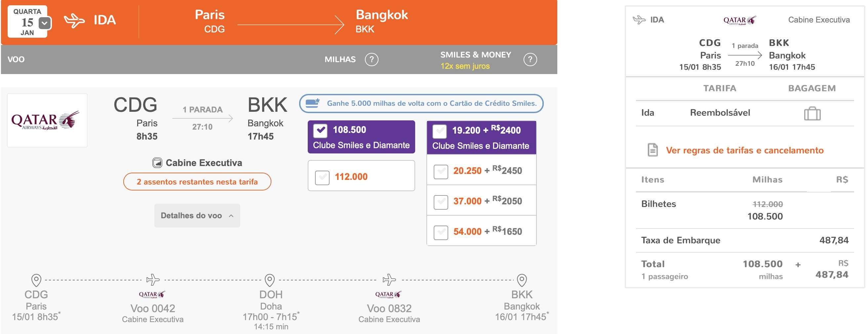
Task: Click the Smiles & Money help question mark icon
Action: [530, 60]
